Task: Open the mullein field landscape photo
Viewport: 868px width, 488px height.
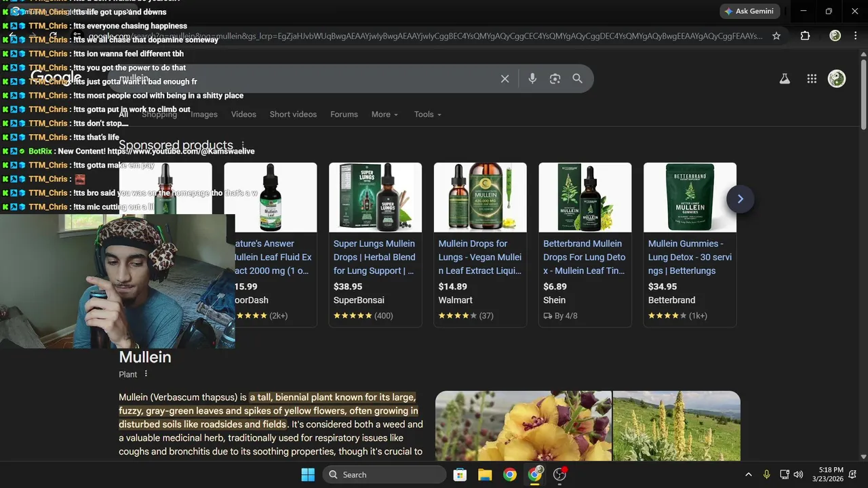Action: point(677,426)
